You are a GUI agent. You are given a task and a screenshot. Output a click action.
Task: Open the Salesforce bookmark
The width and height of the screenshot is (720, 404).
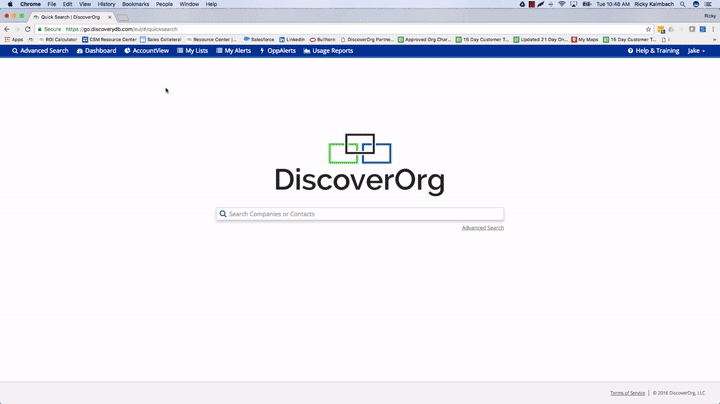[x=259, y=39]
